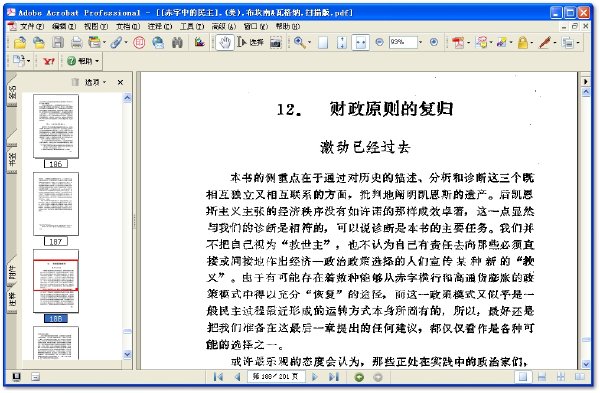Click the round zoom-out minus button

[x=379, y=42]
